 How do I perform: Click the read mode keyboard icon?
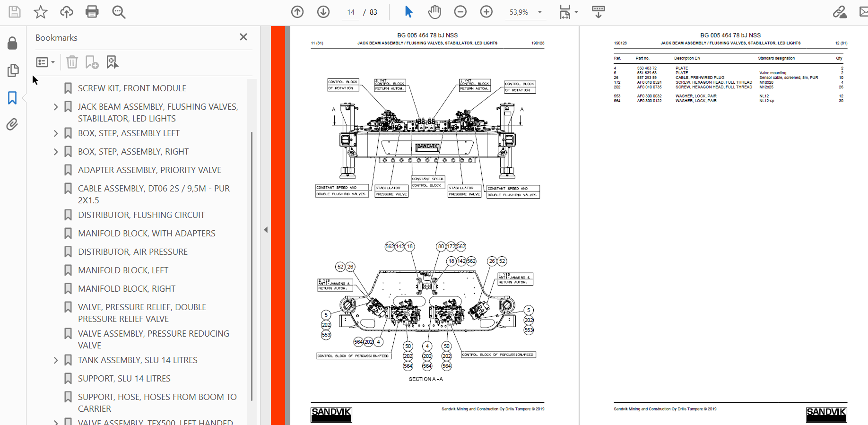tap(599, 12)
